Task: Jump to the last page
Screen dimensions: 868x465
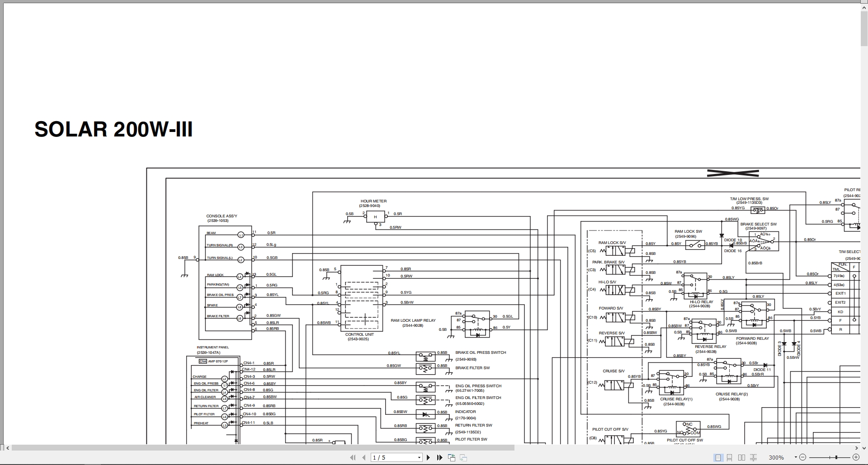Action: pyautogui.click(x=439, y=457)
